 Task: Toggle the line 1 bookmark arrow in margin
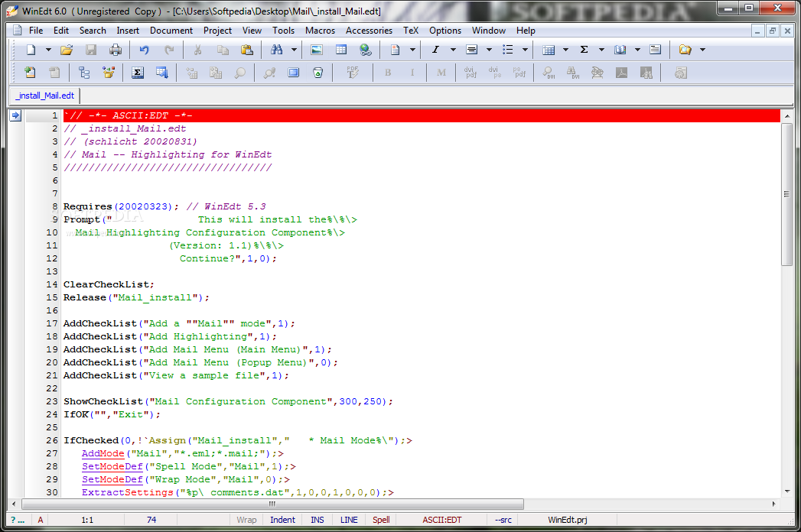tap(15, 115)
